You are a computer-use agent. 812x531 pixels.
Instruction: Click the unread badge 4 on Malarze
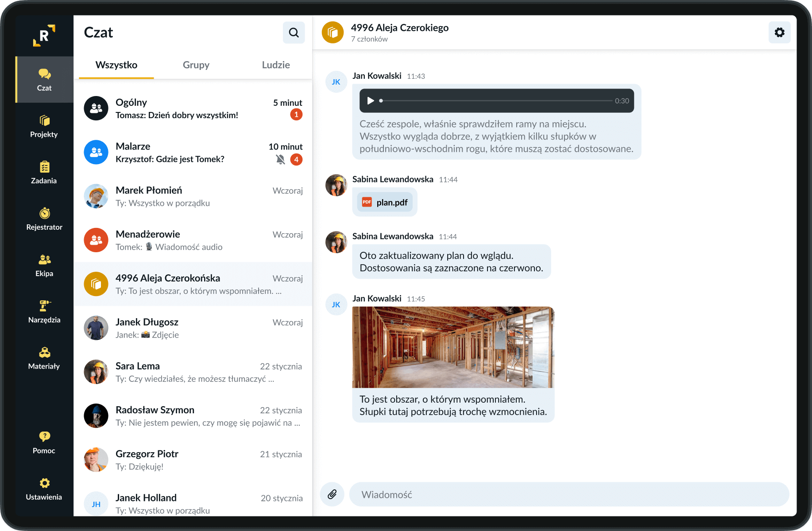point(296,159)
